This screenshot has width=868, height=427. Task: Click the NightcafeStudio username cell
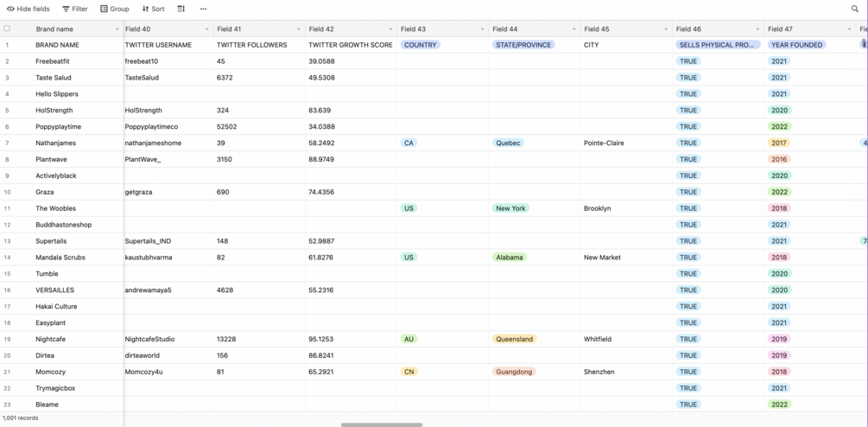pyautogui.click(x=168, y=339)
